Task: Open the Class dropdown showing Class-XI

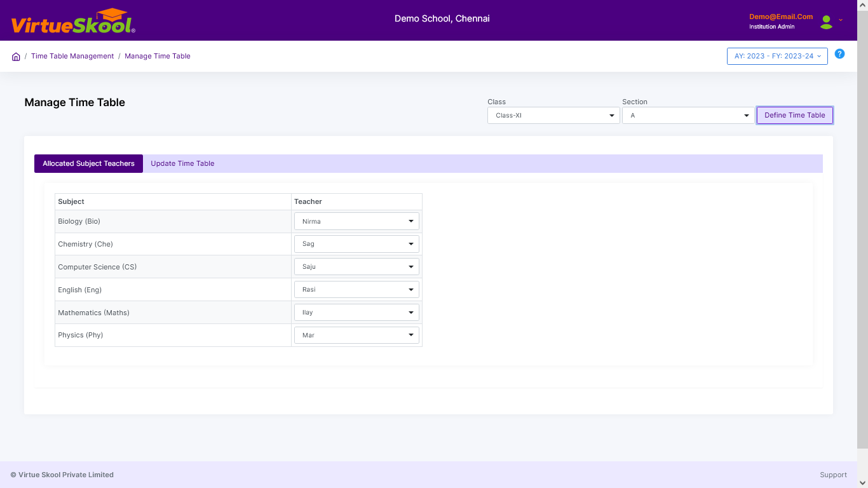Action: (x=553, y=116)
